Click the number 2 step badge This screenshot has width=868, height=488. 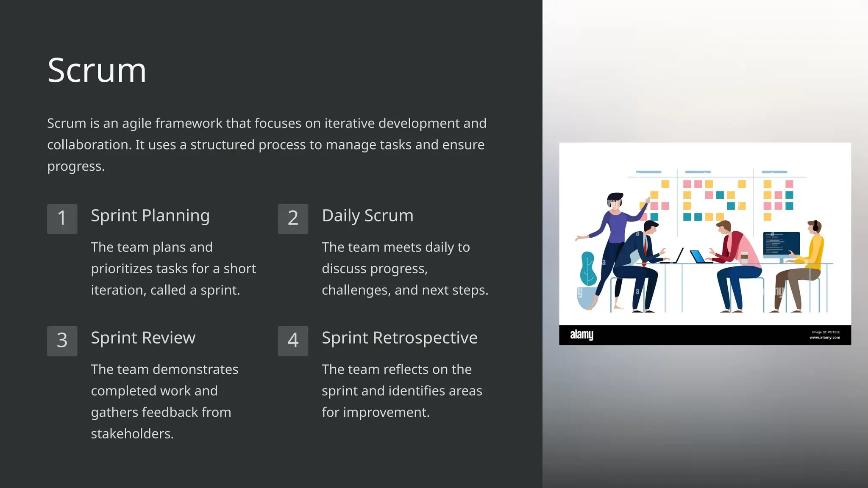[293, 219]
